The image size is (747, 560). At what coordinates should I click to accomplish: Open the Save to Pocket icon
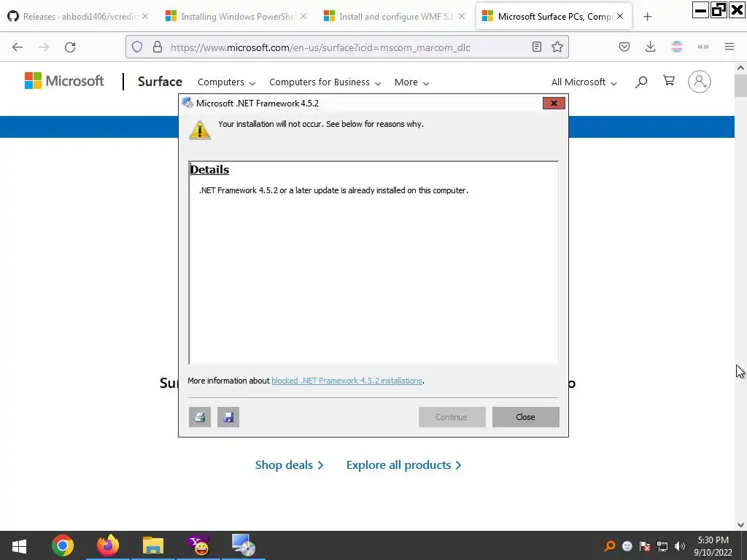pos(624,47)
